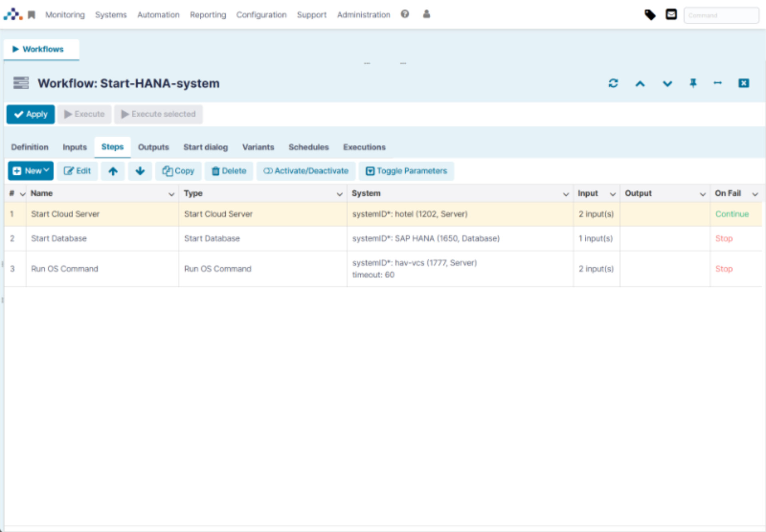The height and width of the screenshot is (532, 766).
Task: Open the System column dropdown arrow
Action: (x=566, y=194)
